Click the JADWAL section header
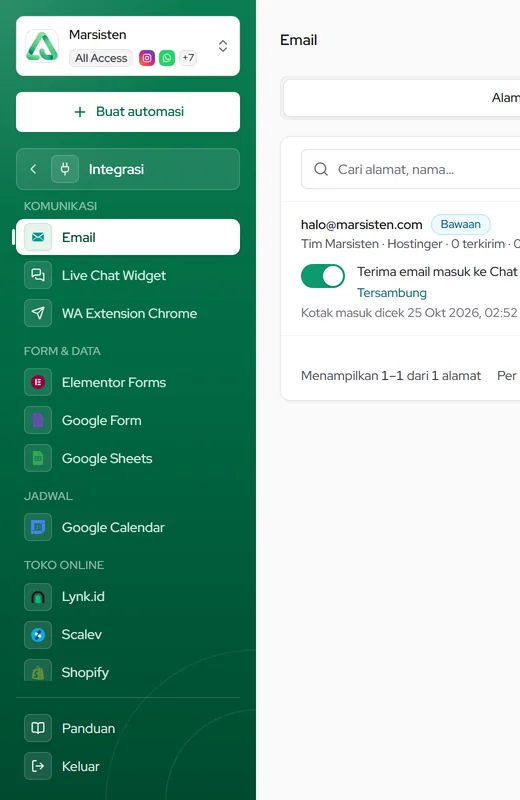520x800 pixels. pos(48,496)
